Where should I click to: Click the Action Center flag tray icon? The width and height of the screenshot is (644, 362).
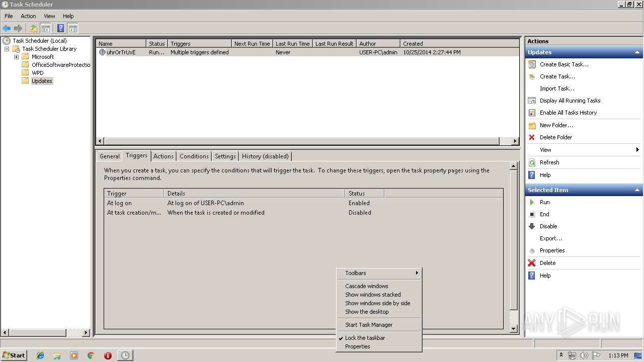click(x=596, y=355)
